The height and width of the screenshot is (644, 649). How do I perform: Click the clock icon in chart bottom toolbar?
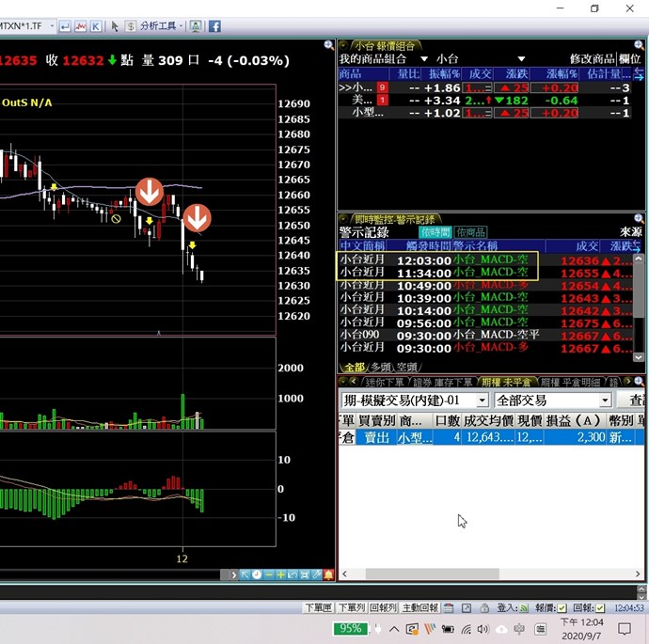257,574
